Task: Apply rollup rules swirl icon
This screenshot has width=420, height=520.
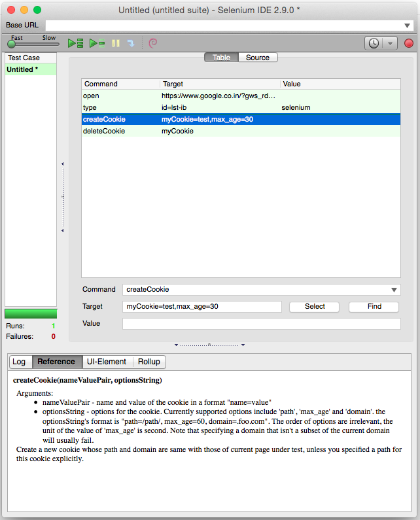Action: [152, 43]
